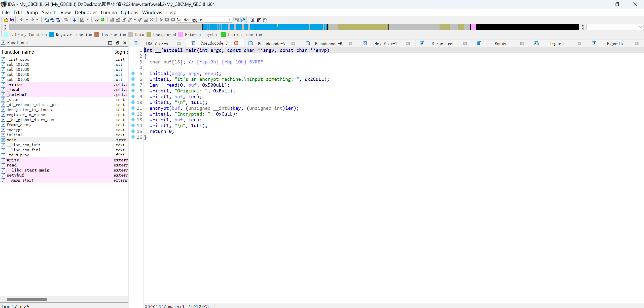Screen dimensions: 644x308
Task: Click the green circle toolbar icon
Action: click(102, 20)
